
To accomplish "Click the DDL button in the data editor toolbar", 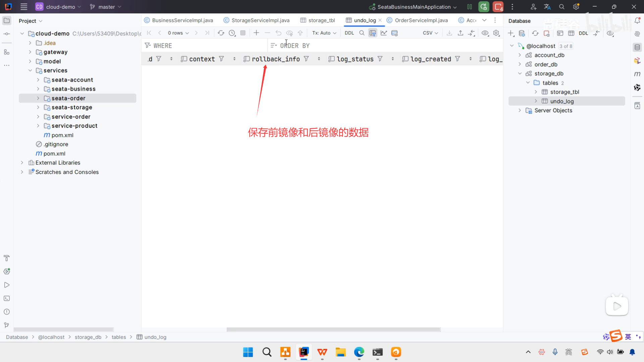I will pos(349,33).
